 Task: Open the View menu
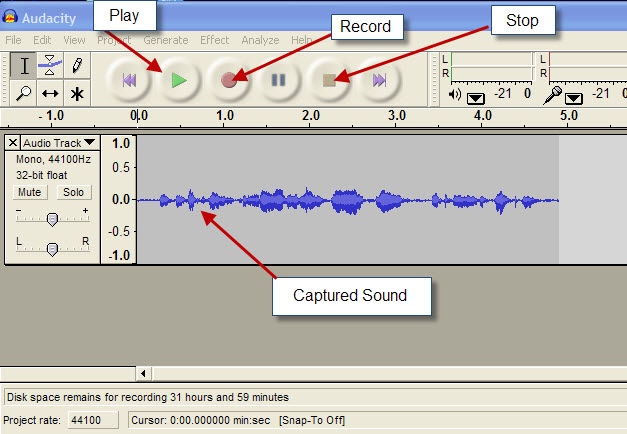click(74, 40)
